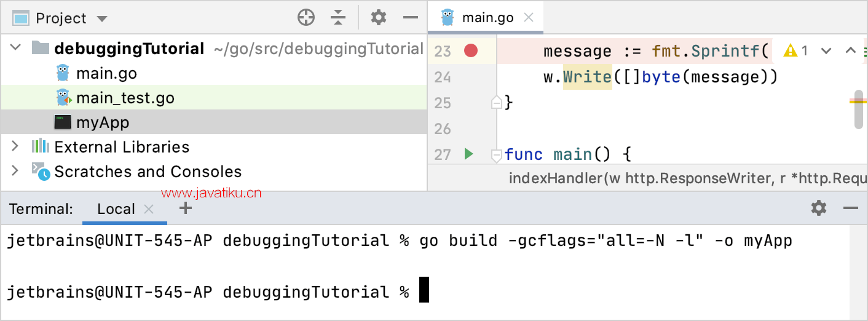The width and height of the screenshot is (868, 321).
Task: Click the External Libraries icon
Action: pyautogui.click(x=41, y=146)
